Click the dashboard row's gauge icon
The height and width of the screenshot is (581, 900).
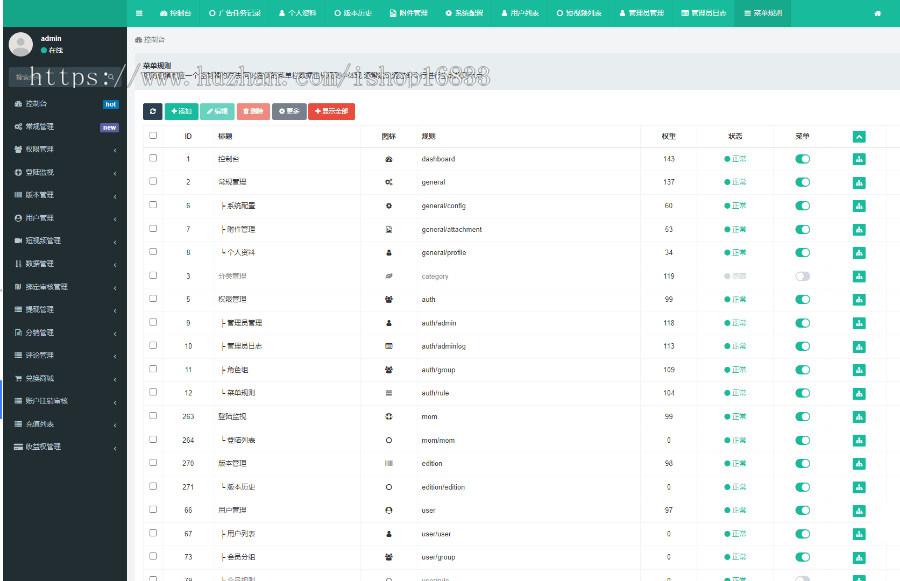point(389,159)
